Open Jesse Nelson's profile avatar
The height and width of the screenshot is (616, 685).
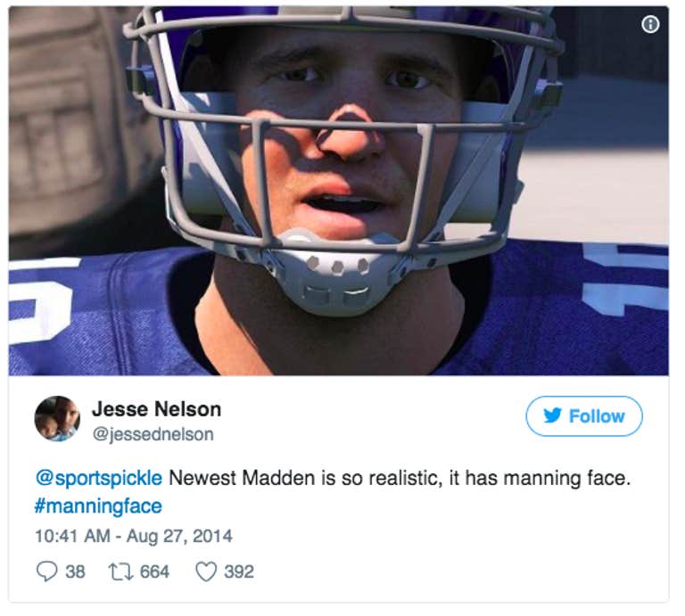click(x=57, y=418)
